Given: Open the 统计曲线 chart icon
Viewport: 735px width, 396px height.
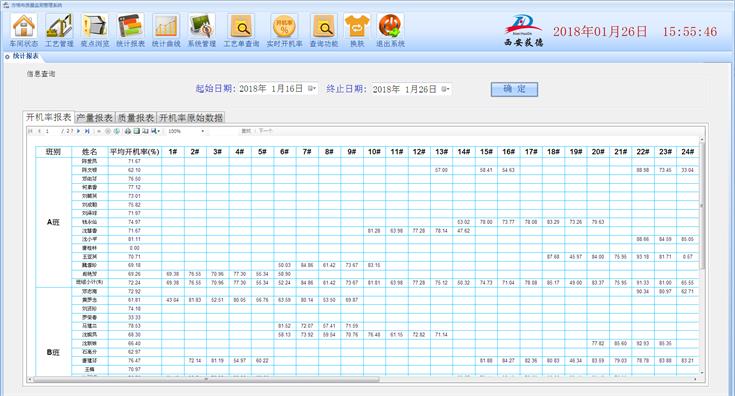Looking at the screenshot, I should pyautogui.click(x=166, y=30).
